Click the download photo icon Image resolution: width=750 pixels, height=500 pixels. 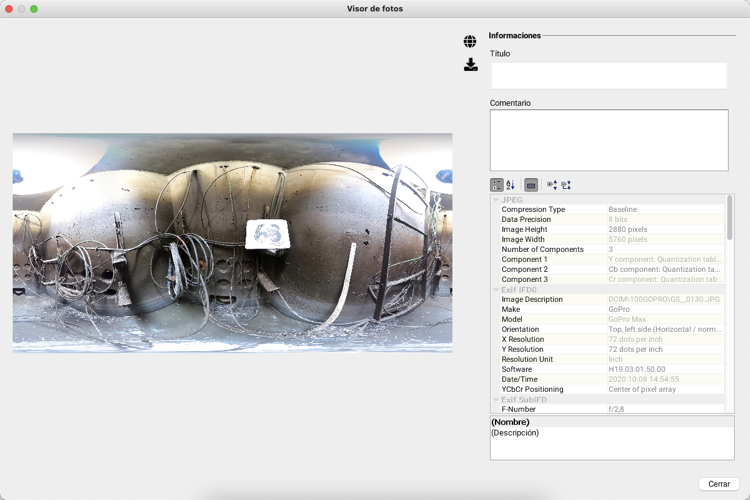[x=471, y=65]
